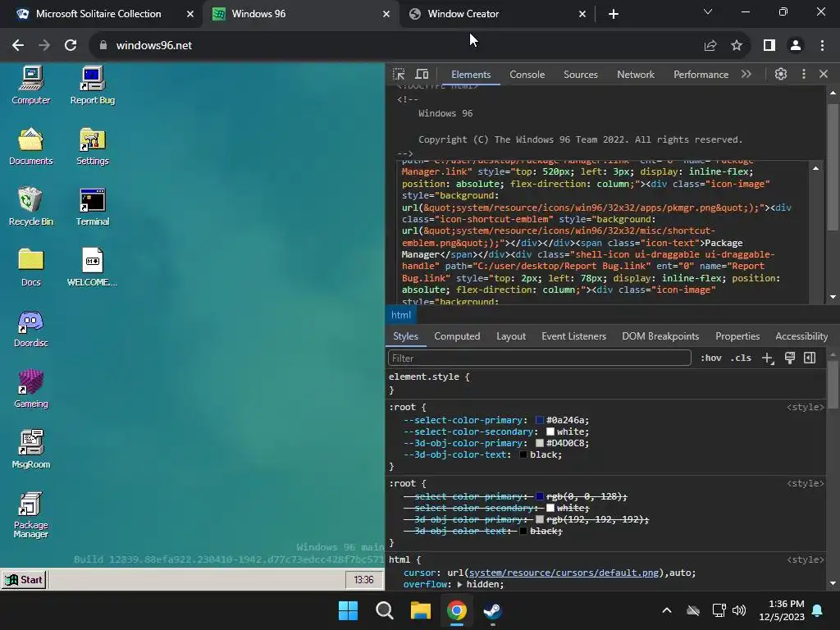Toggle the Chrome side panel
The width and height of the screenshot is (840, 630).
(769, 46)
